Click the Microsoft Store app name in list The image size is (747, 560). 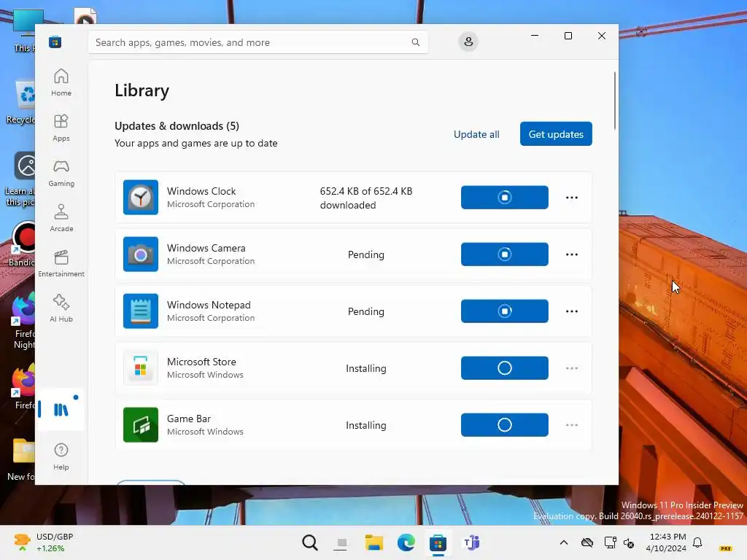click(201, 362)
